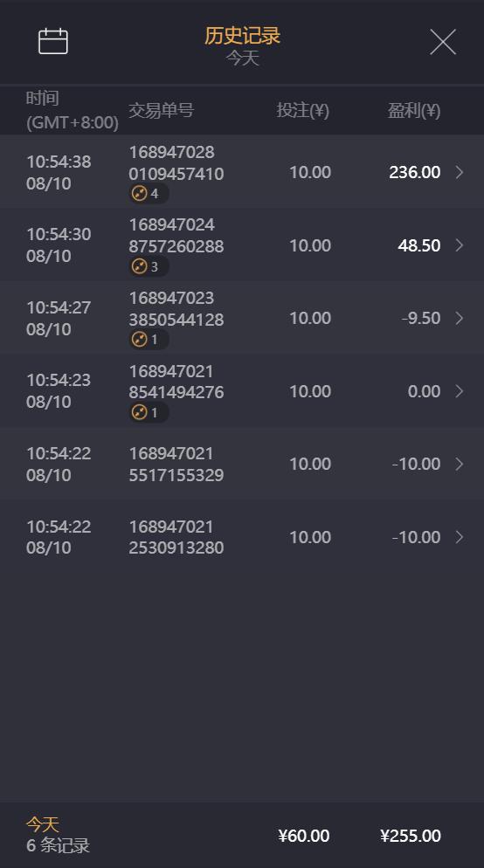This screenshot has width=484, height=868.
Task: Click the 历史记录 title heading
Action: point(242,36)
